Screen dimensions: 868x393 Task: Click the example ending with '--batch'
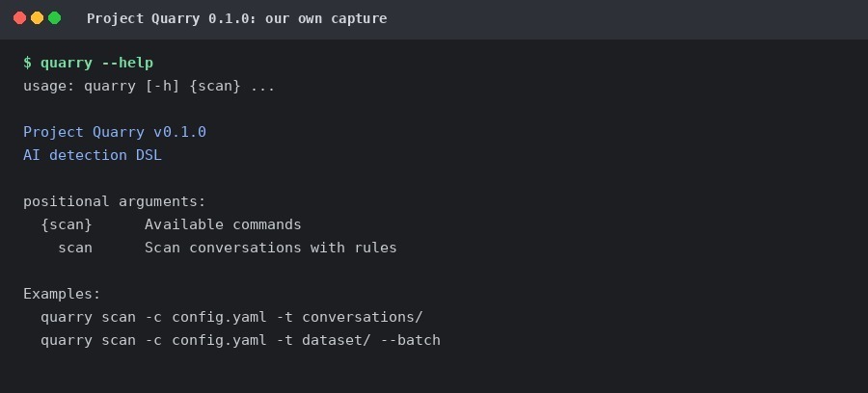[240, 340]
